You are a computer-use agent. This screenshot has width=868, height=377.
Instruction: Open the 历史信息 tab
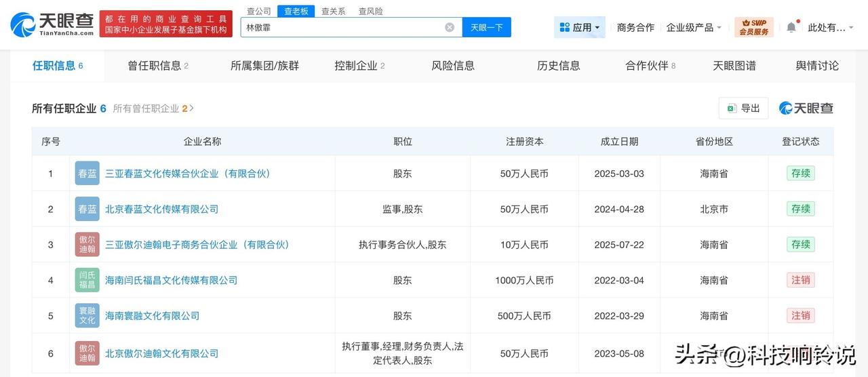(559, 66)
